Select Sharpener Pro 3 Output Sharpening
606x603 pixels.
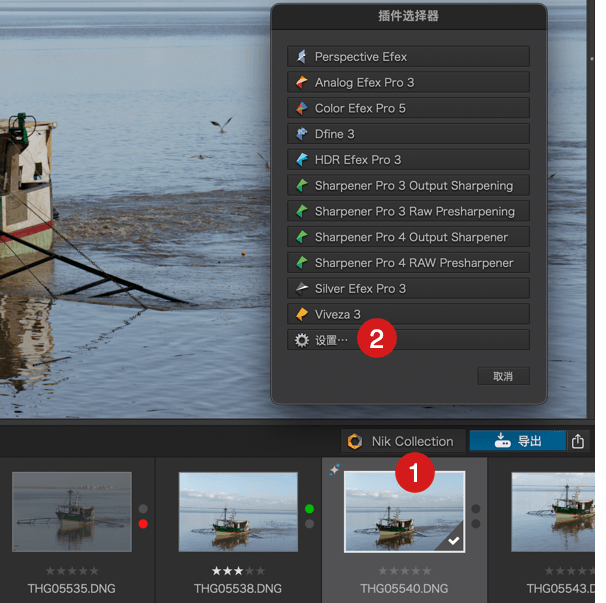click(408, 186)
